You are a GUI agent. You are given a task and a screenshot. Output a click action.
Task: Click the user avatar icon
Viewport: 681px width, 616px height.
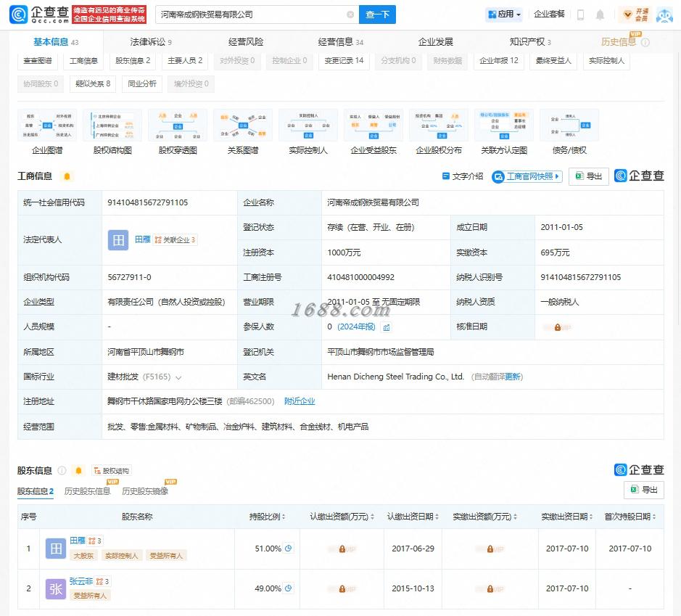tap(664, 15)
